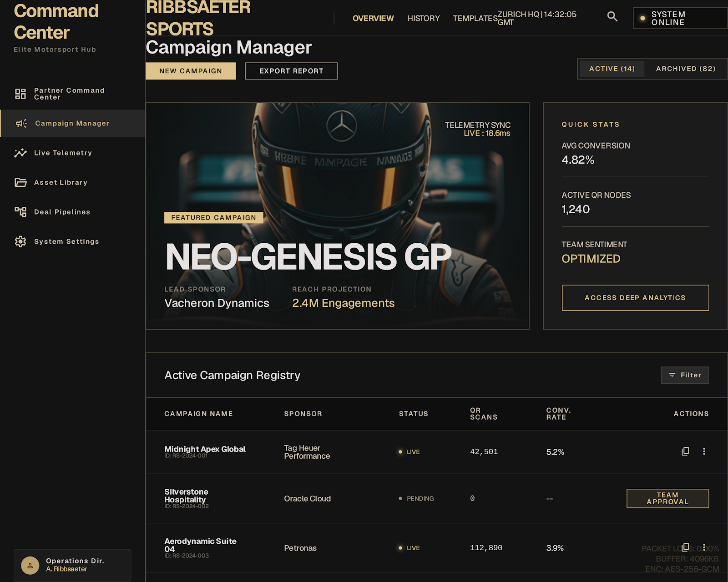The width and height of the screenshot is (728, 582).
Task: Open more options for Midnight Apex Global
Action: [x=704, y=452]
